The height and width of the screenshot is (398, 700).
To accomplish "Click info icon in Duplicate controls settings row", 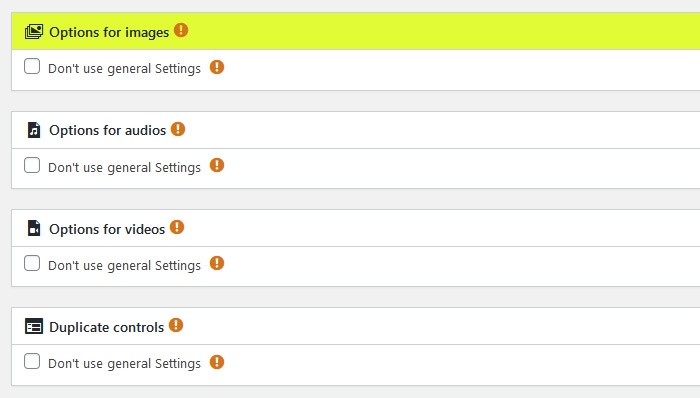I will pyautogui.click(x=217, y=362).
